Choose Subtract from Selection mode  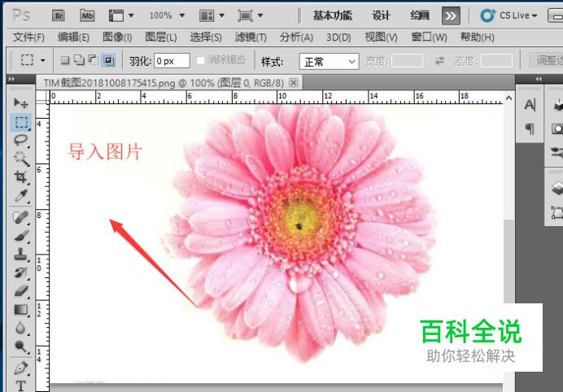point(94,59)
